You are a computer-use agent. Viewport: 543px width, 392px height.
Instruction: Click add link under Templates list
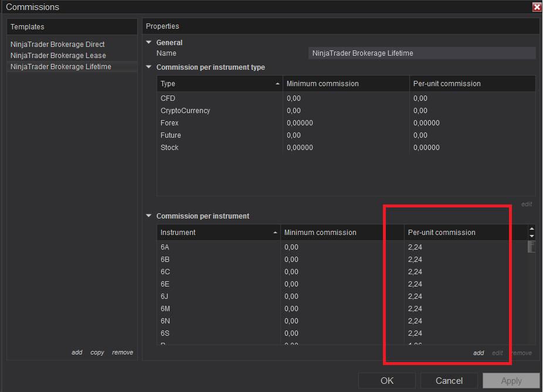pos(77,352)
